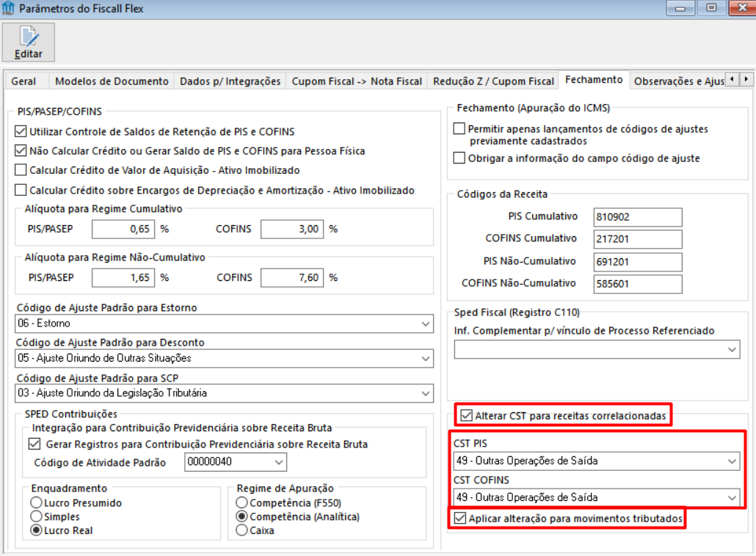Open the Redução Z / Cupom Fiscal tab

(x=493, y=81)
